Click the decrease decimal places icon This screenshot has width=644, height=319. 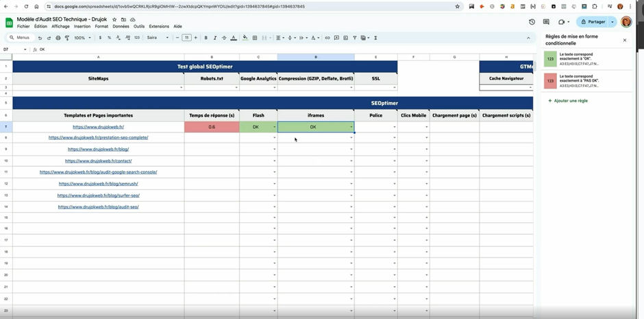[x=119, y=38]
